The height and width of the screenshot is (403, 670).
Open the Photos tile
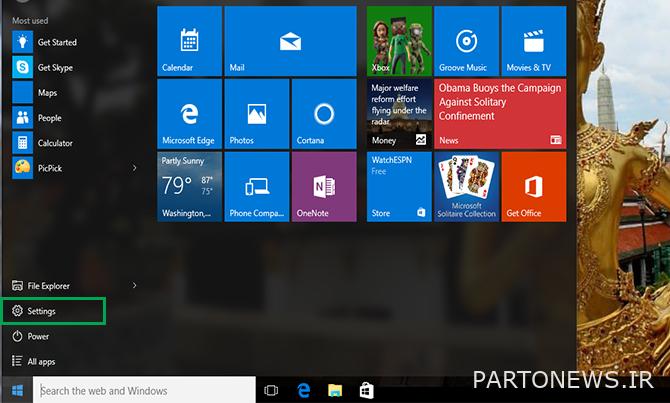point(256,114)
